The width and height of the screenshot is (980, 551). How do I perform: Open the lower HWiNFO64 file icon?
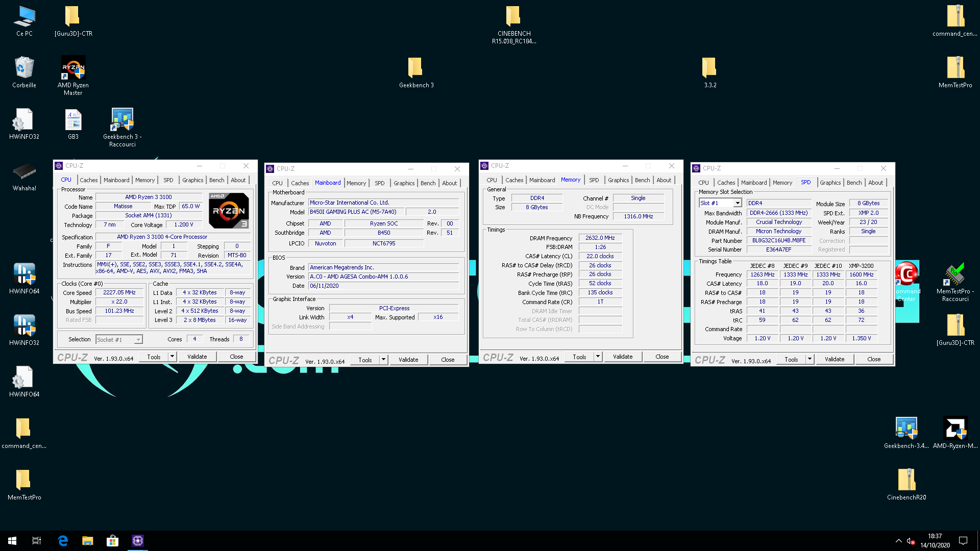pyautogui.click(x=24, y=382)
